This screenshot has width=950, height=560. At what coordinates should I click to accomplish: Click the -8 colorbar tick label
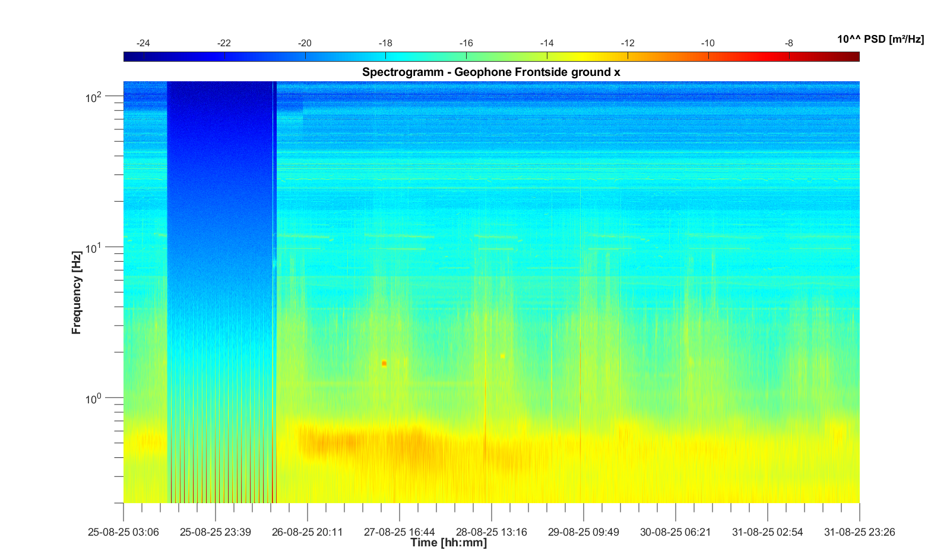click(788, 43)
